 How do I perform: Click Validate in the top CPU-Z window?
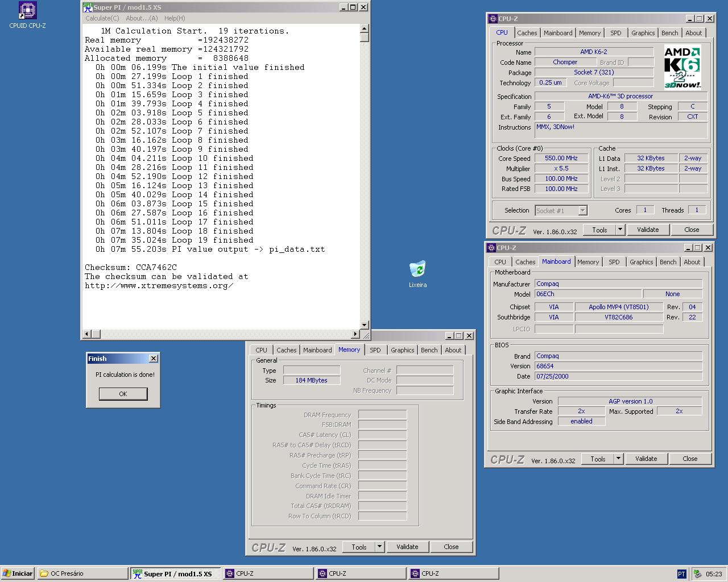648,230
